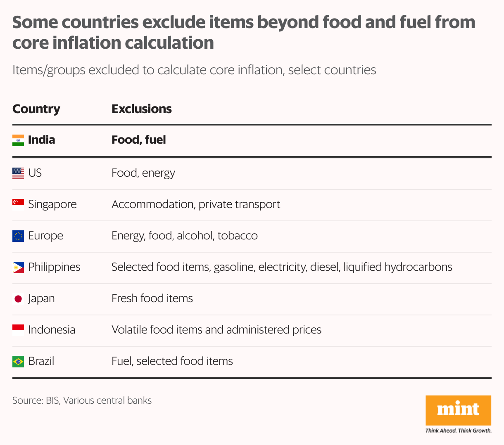Viewport: 504px width, 445px height.
Task: Click the 'Think Ahead. Think Growth.' tagline
Action: coord(458,431)
